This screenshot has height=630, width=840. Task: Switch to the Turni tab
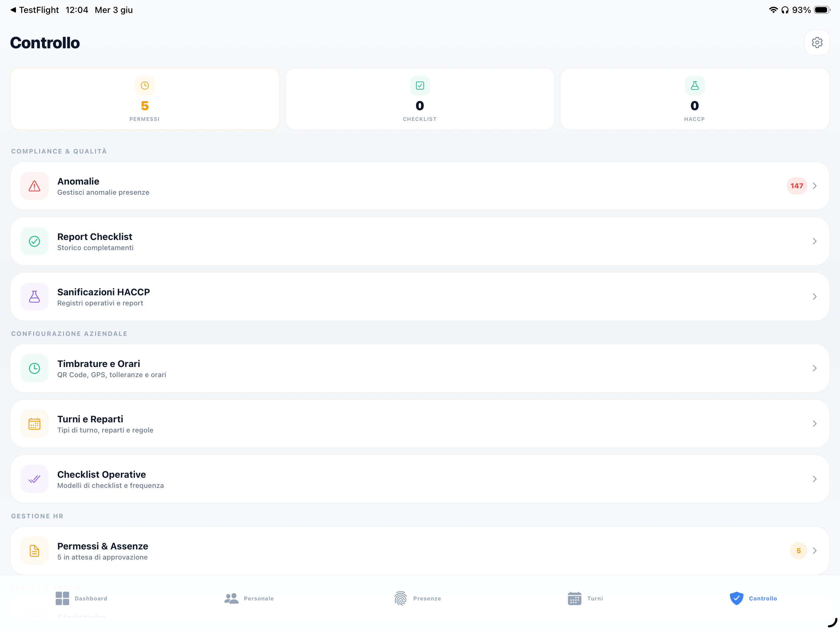click(x=585, y=598)
